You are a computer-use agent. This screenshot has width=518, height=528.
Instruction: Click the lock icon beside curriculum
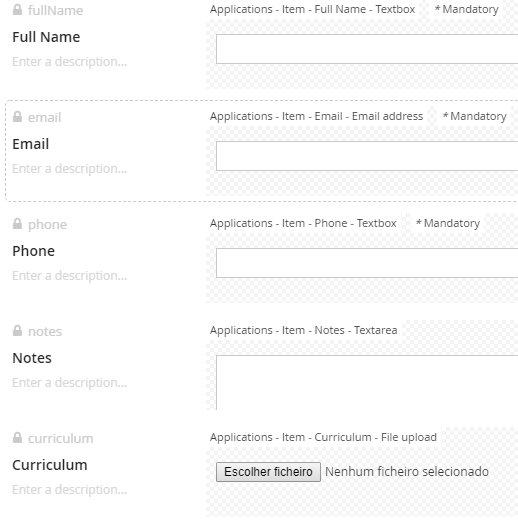click(17, 438)
